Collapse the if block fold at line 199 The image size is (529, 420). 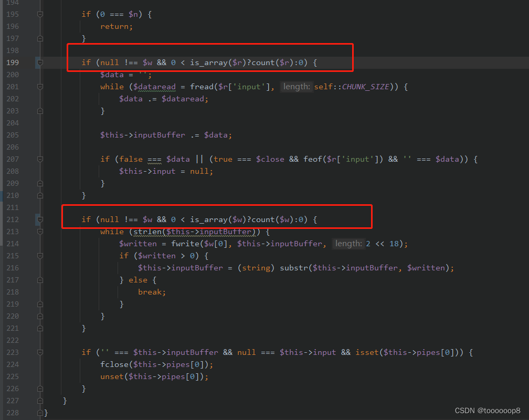point(39,62)
